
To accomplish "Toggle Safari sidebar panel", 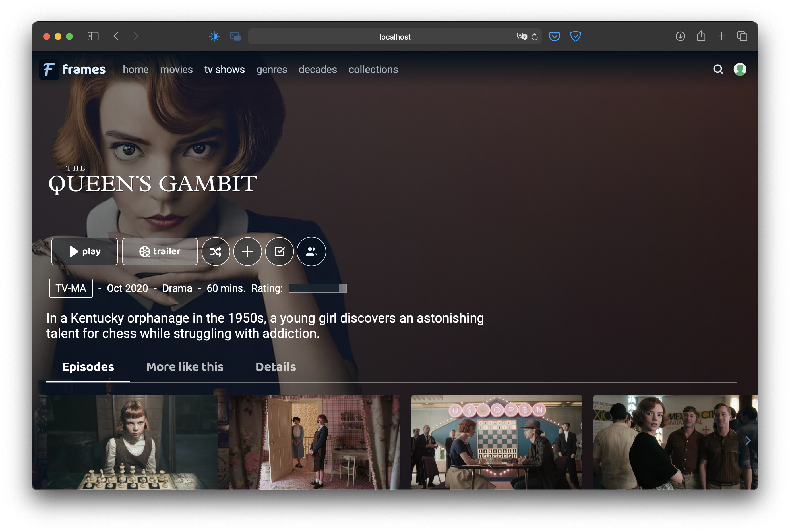I will [x=93, y=36].
